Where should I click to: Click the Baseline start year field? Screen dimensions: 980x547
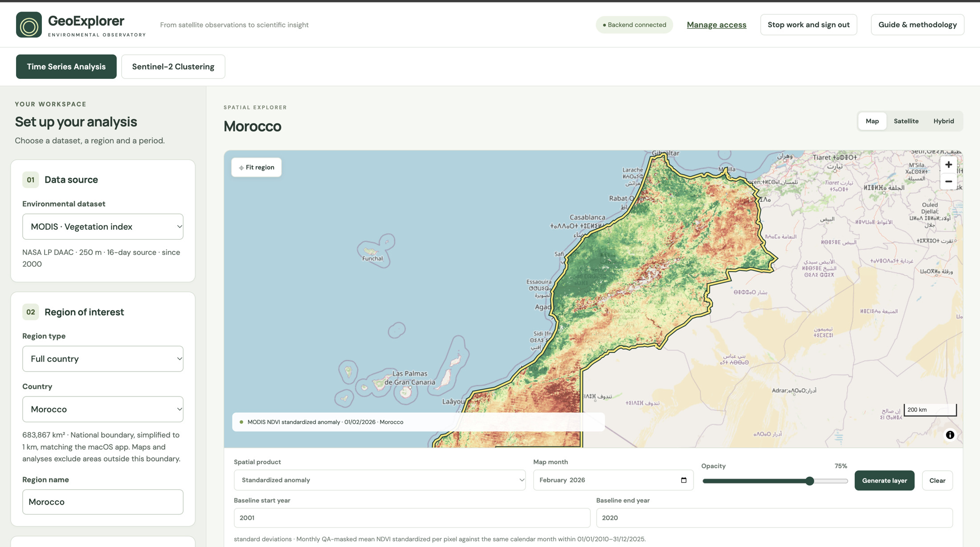412,518
